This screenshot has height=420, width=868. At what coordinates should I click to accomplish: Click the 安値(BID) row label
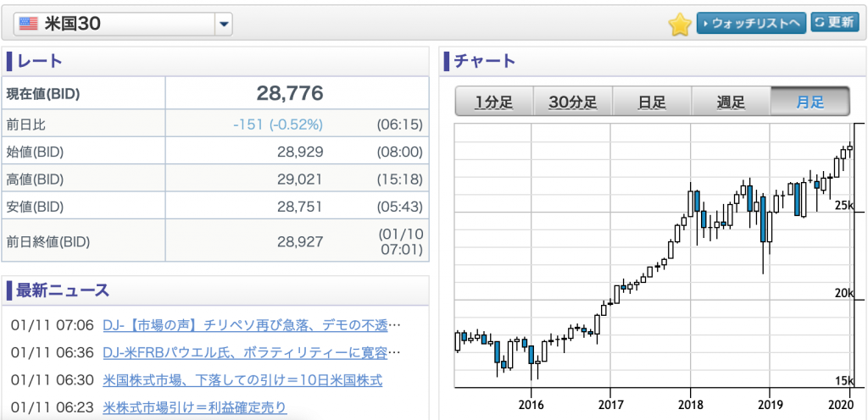point(34,207)
